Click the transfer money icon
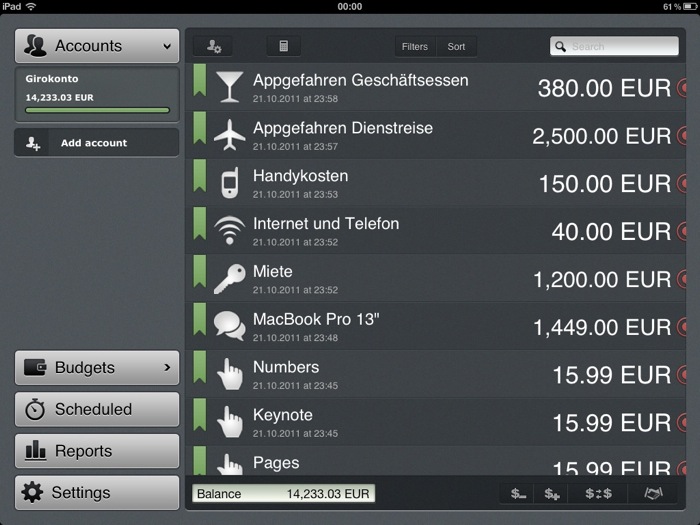This screenshot has height=525, width=700. click(x=599, y=493)
